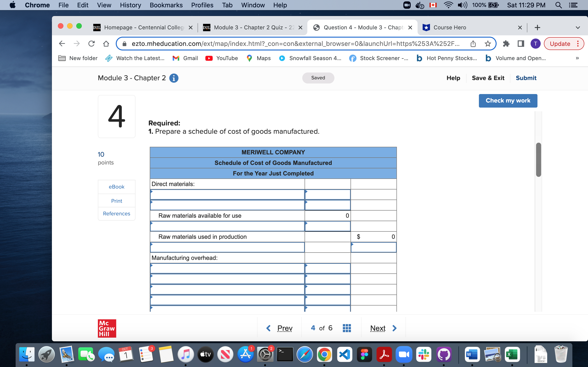This screenshot has width=588, height=367.
Task: Open the Google Maps bookmark
Action: click(x=258, y=58)
